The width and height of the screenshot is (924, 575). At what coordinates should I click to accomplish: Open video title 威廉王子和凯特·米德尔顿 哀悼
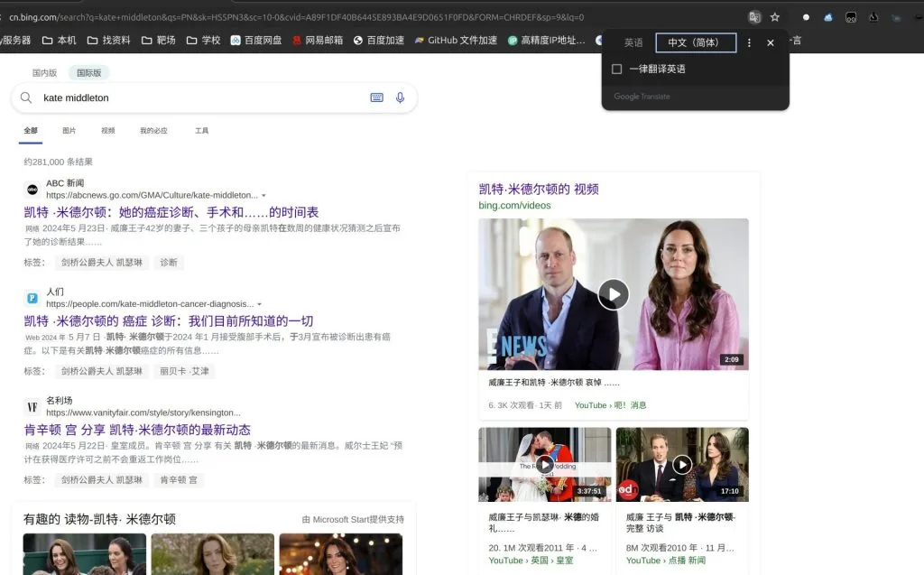[554, 383]
